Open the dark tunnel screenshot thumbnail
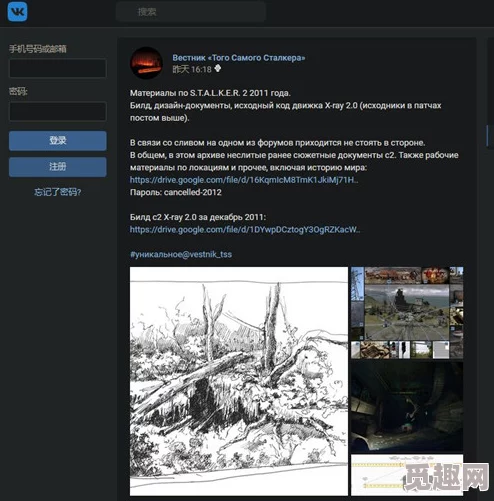This screenshot has height=501, width=494. tap(407, 407)
